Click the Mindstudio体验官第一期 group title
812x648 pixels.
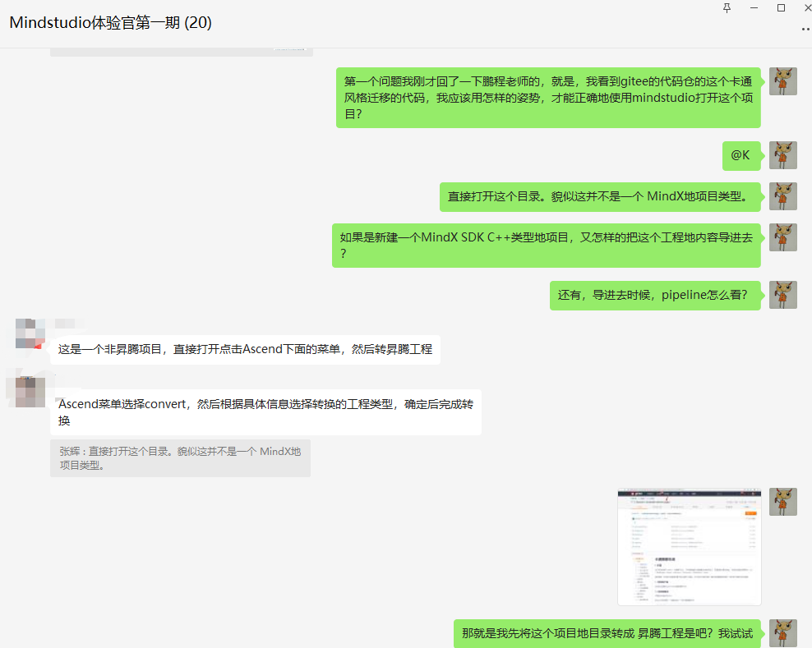click(110, 23)
